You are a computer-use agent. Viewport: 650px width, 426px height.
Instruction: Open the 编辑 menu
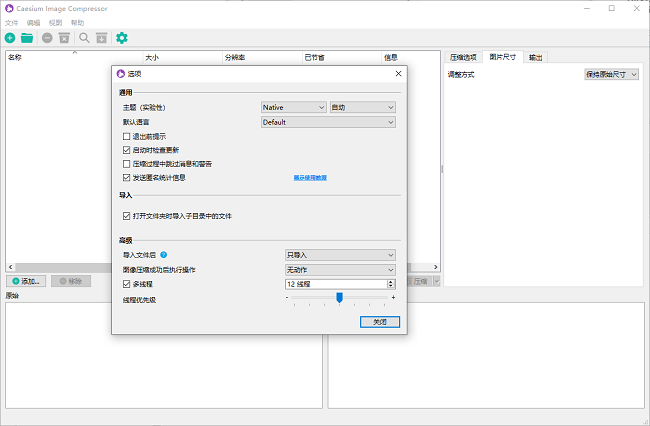pos(34,23)
